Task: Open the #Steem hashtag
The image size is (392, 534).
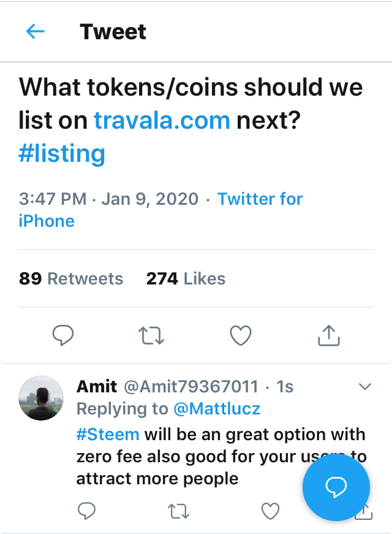Action: click(x=108, y=435)
